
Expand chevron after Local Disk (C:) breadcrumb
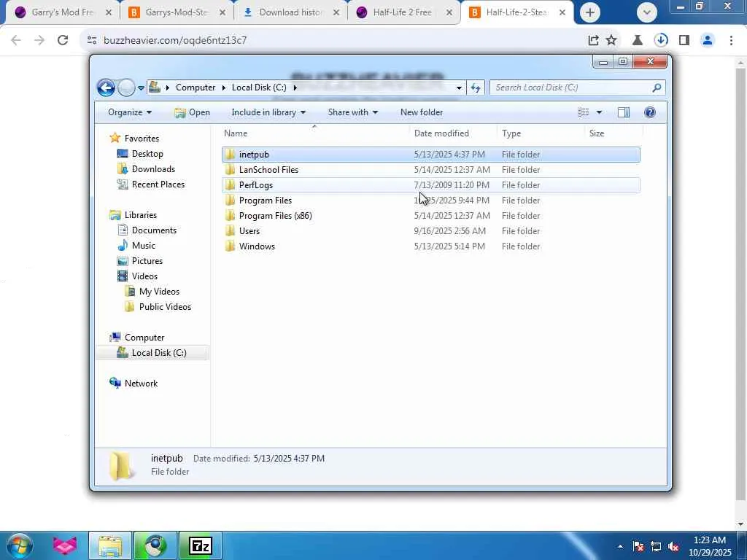point(295,87)
